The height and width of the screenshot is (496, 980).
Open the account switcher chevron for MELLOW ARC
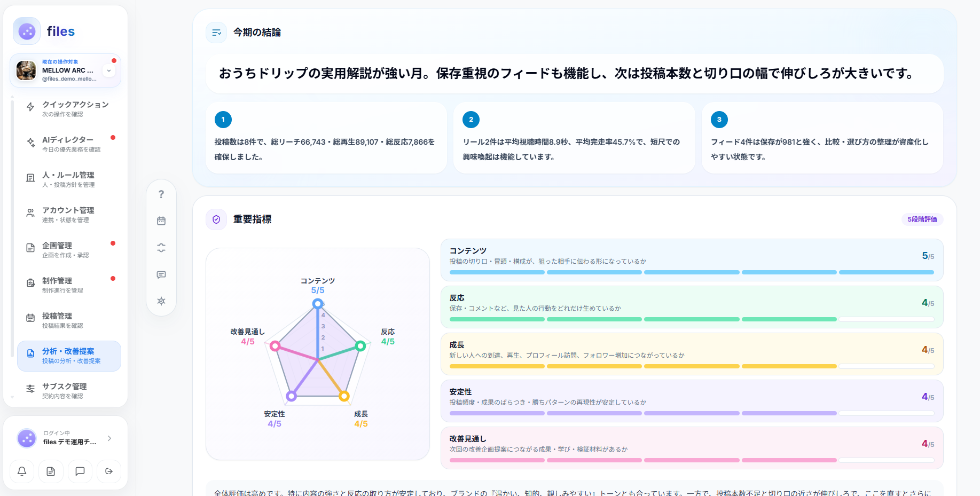(109, 70)
